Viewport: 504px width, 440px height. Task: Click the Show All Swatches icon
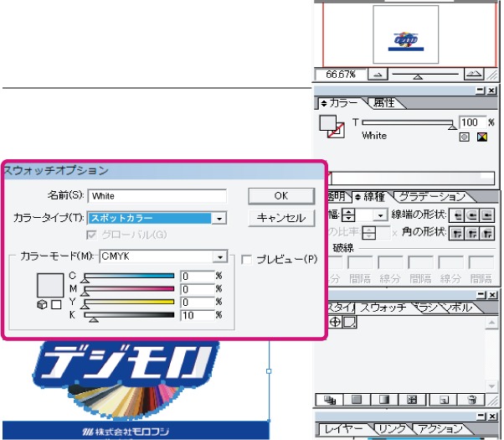point(330,400)
